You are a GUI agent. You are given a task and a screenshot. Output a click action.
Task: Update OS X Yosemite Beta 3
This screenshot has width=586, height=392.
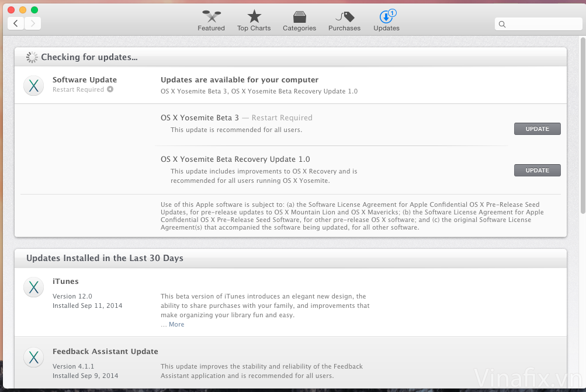tap(537, 129)
